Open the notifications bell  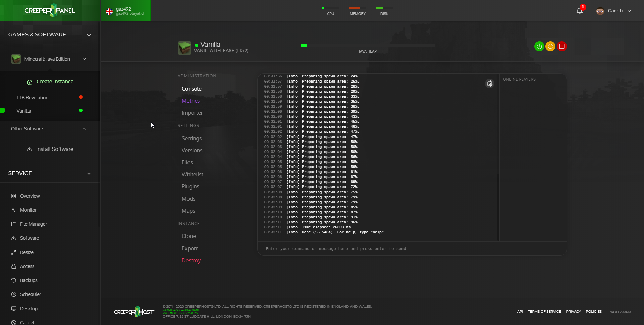click(580, 11)
